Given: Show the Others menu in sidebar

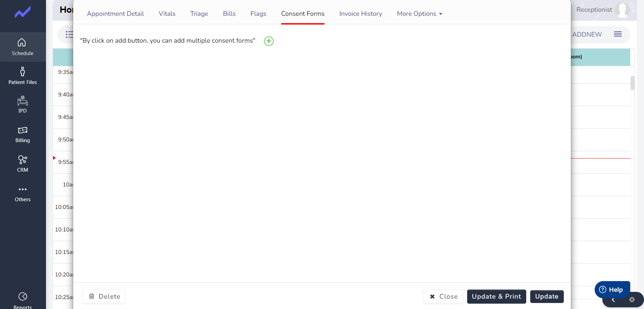Looking at the screenshot, I should point(22,193).
